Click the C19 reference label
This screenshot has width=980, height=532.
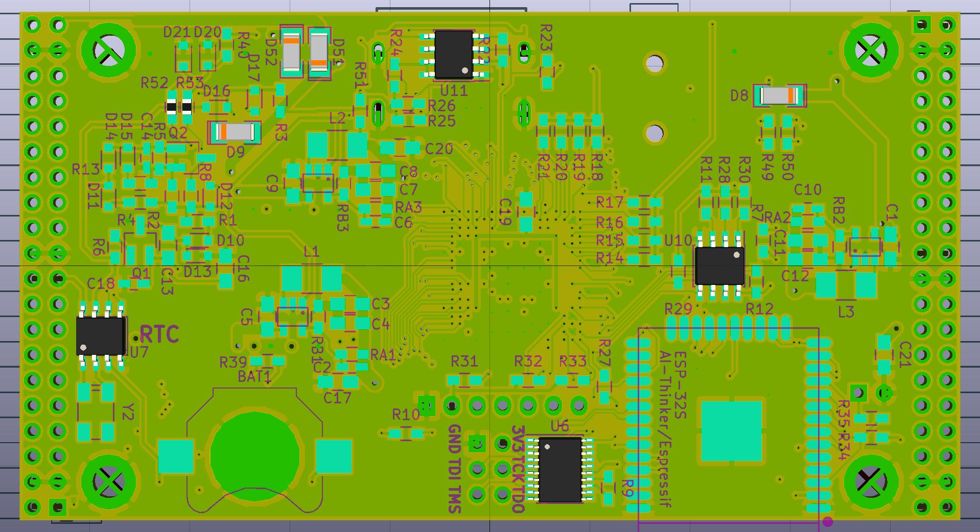pyautogui.click(x=505, y=212)
